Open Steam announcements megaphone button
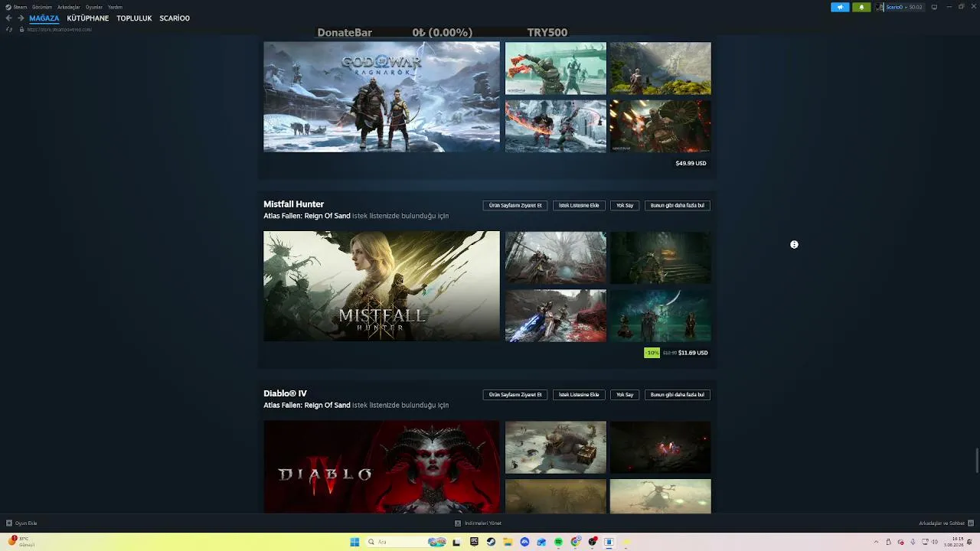 pos(840,7)
